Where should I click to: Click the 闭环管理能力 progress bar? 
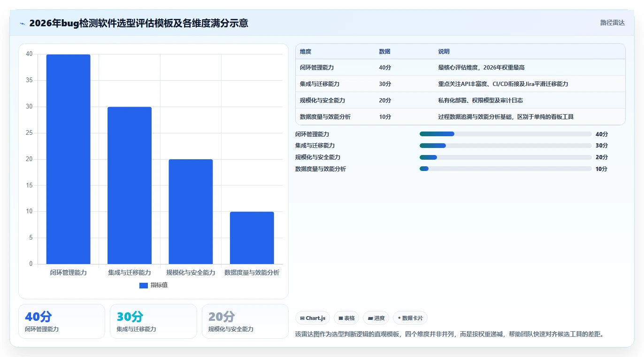tap(506, 134)
